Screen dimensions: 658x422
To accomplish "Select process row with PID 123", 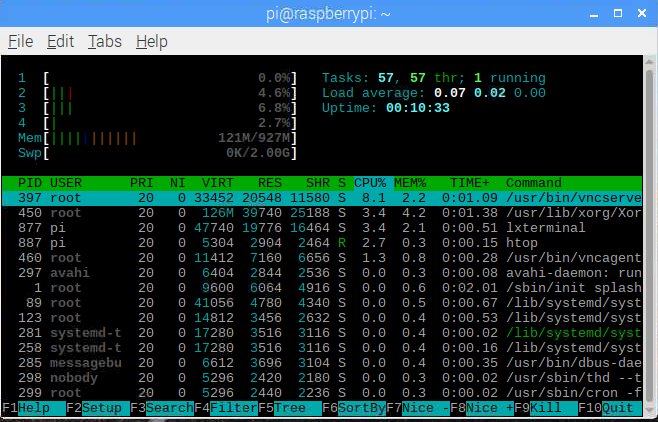I will pos(322,318).
